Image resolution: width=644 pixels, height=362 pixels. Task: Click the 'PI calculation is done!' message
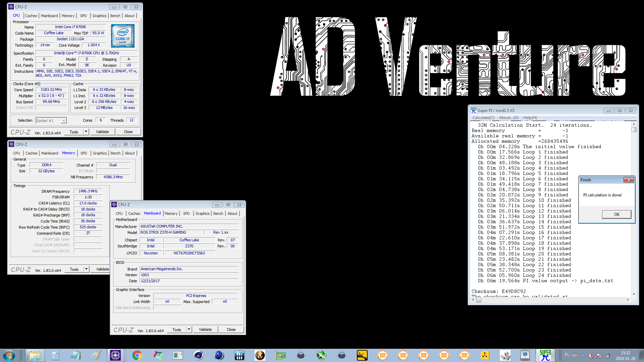click(602, 195)
